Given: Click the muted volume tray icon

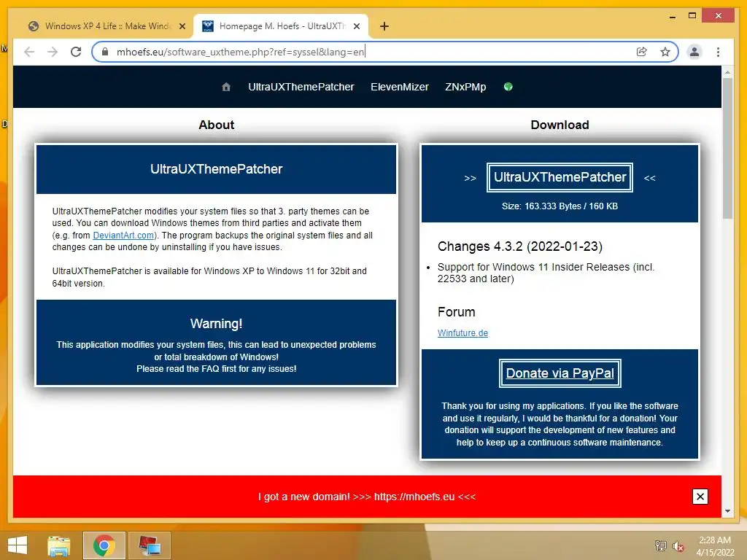Looking at the screenshot, I should click(x=678, y=546).
